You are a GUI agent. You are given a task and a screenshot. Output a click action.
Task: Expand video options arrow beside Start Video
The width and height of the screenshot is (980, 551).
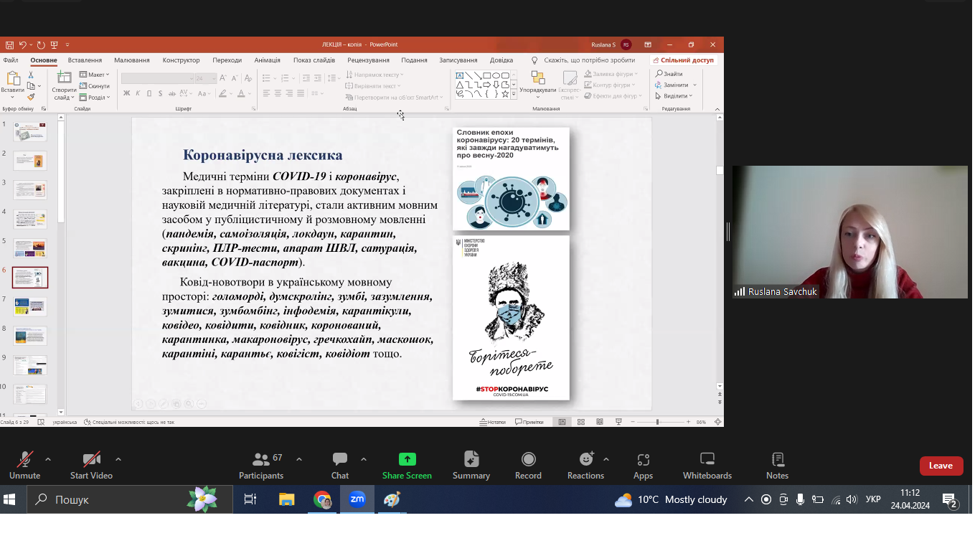(x=118, y=459)
